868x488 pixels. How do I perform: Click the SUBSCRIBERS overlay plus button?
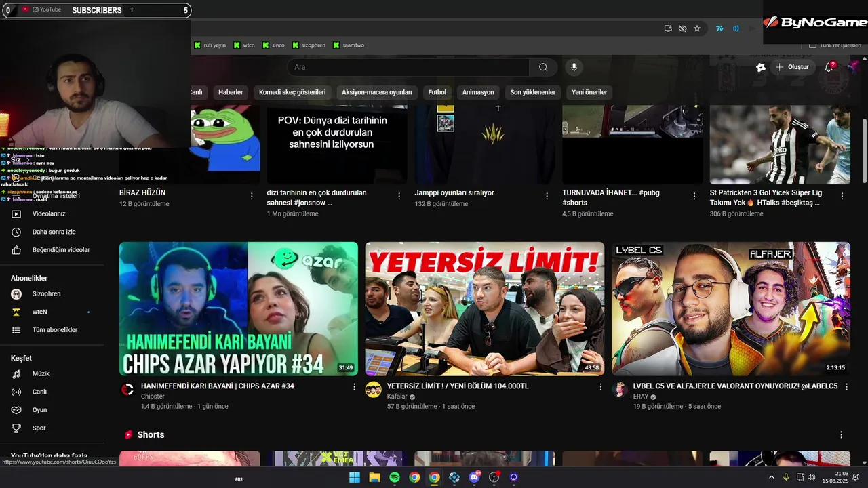click(x=132, y=9)
